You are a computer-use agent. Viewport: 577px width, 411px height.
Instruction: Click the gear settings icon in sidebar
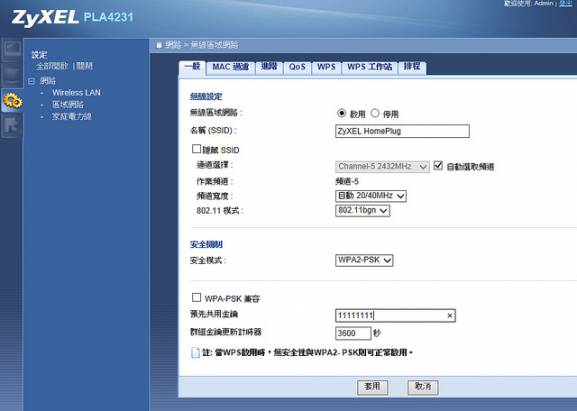coord(12,100)
